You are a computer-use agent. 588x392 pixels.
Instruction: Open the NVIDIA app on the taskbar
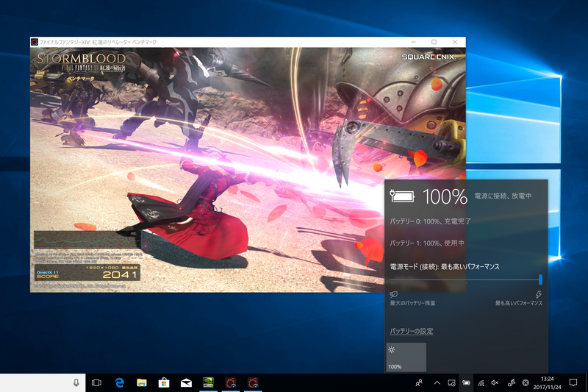coord(208,382)
